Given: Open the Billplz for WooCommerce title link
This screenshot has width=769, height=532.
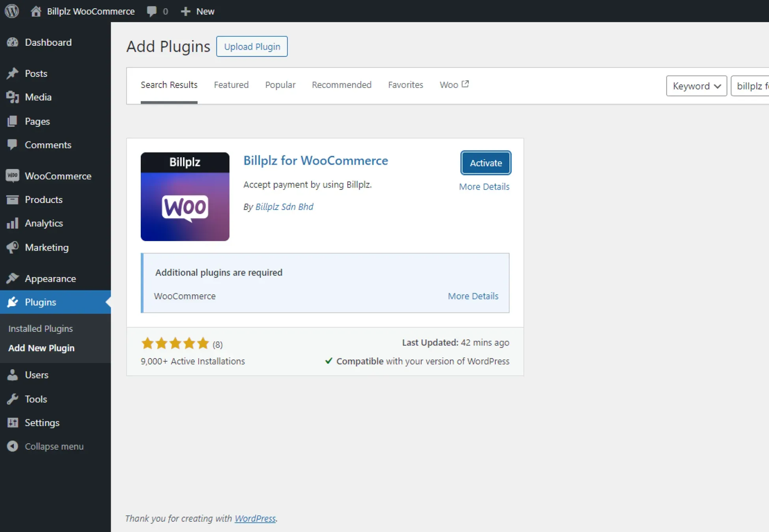Looking at the screenshot, I should (315, 160).
